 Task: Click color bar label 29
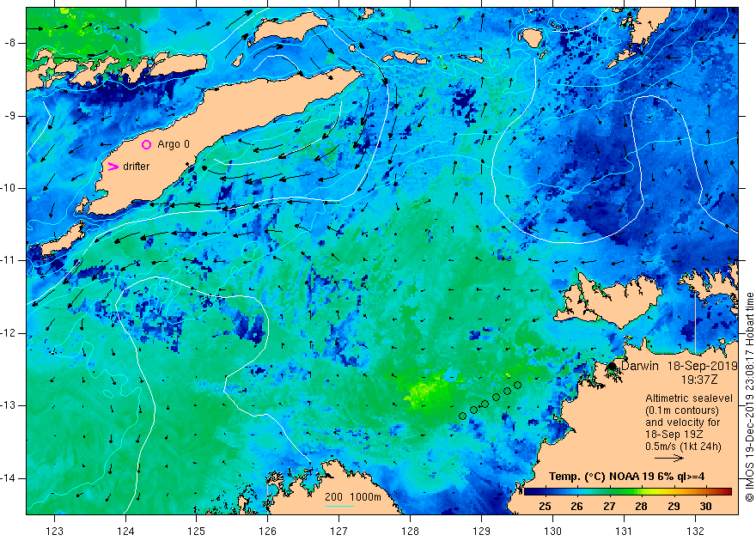674,506
